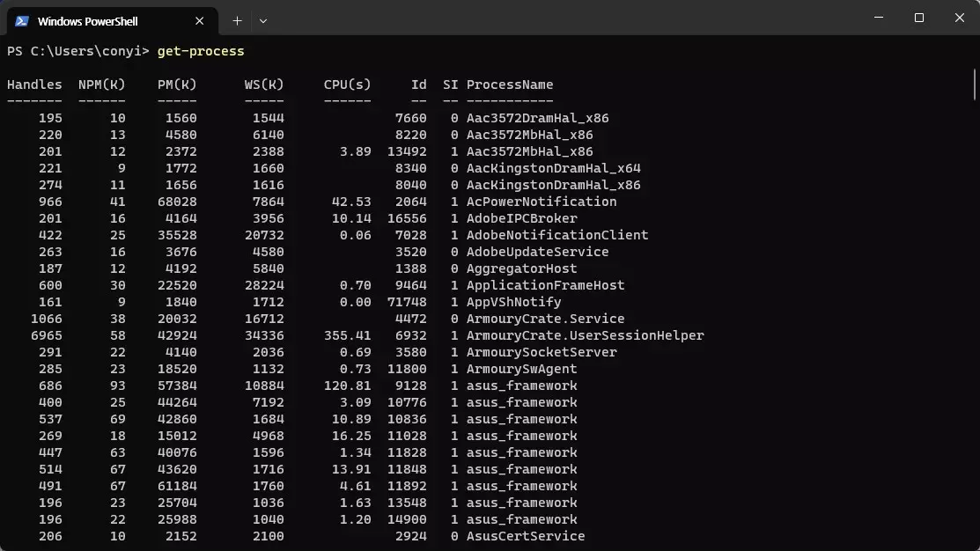This screenshot has width=980, height=551.
Task: Maximize the terminal window
Action: [918, 18]
